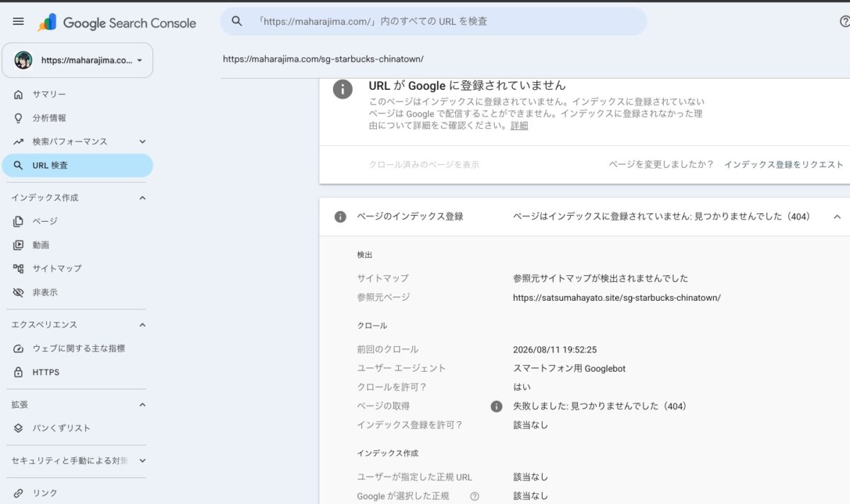Image resolution: width=850 pixels, height=504 pixels.
Task: Open ウェブに関する主な指標 report
Action: (76, 348)
